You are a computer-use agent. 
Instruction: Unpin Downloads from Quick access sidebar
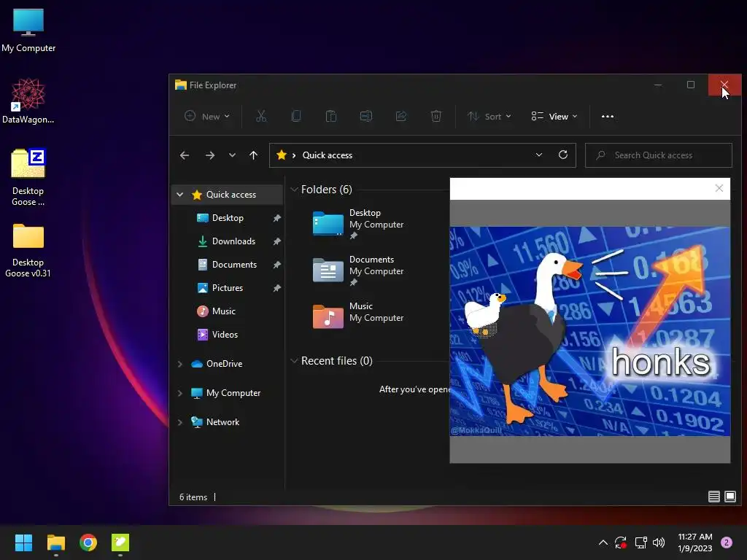276,241
